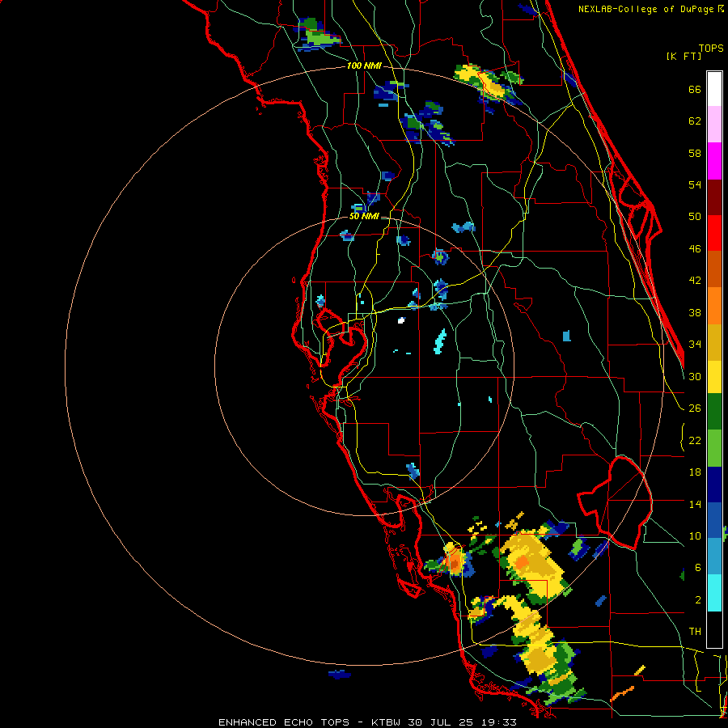
Task: Click the small white echo east of Tampa Bay
Action: pyautogui.click(x=401, y=320)
